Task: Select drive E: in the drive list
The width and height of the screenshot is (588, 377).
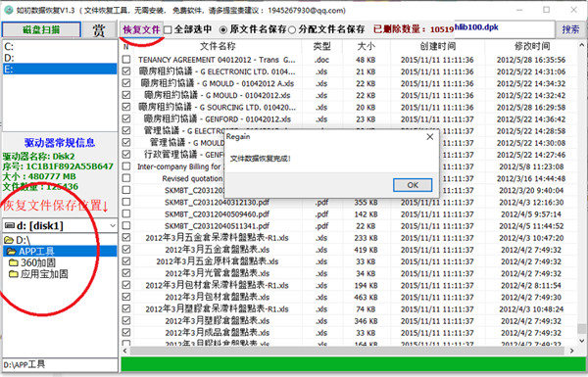Action: (x=60, y=69)
